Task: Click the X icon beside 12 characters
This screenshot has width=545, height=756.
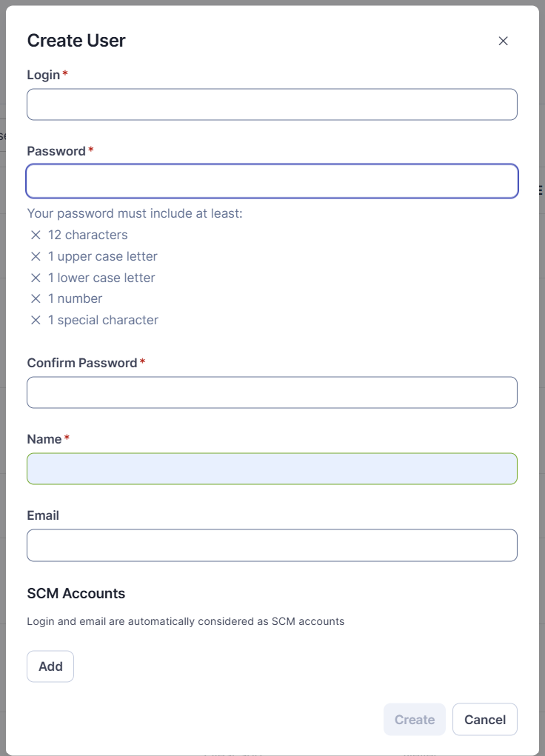Action: 36,235
